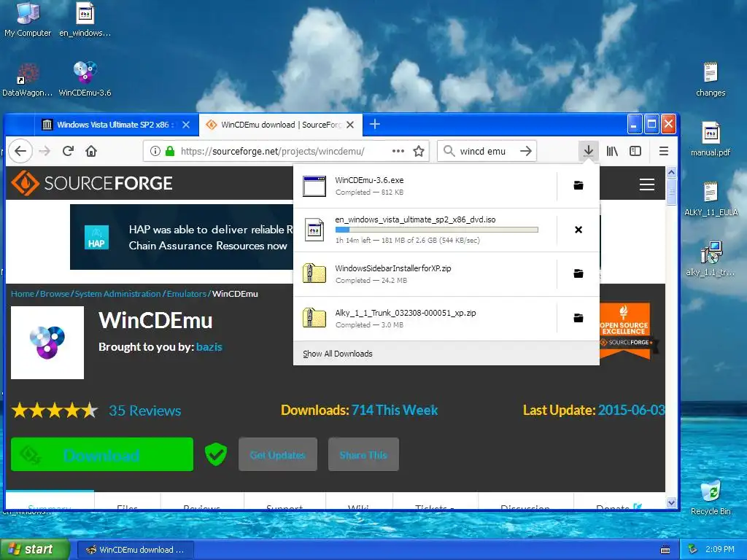Viewport: 747px width, 560px height.
Task: Click the green Download button
Action: [x=102, y=454]
